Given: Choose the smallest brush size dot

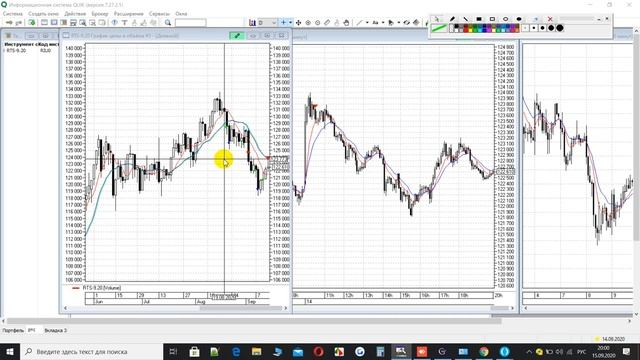Looking at the screenshot, I should [x=525, y=28].
